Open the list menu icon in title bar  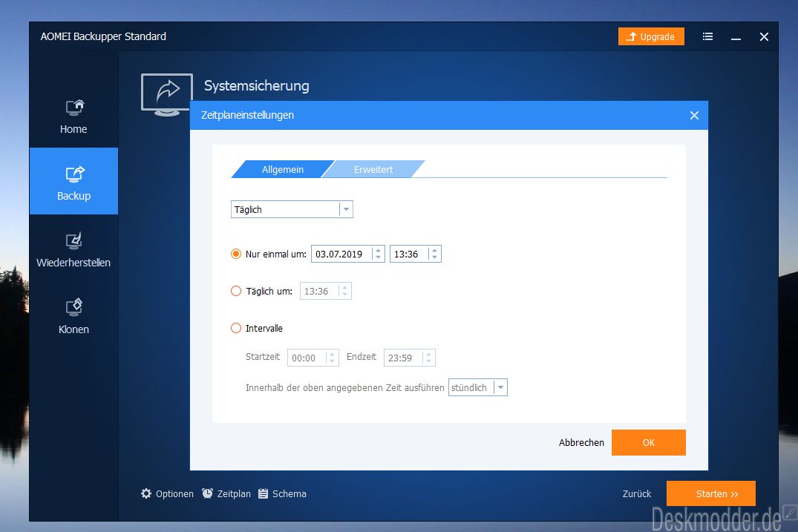coord(707,36)
